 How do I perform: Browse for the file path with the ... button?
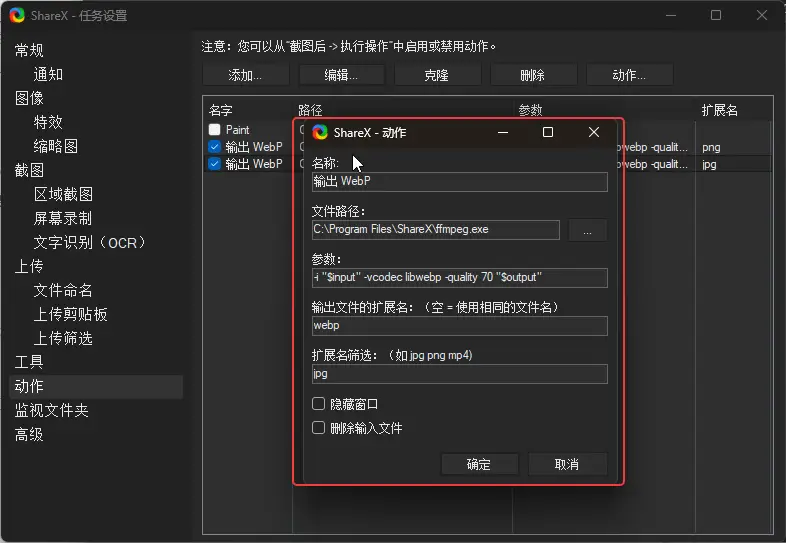(587, 230)
